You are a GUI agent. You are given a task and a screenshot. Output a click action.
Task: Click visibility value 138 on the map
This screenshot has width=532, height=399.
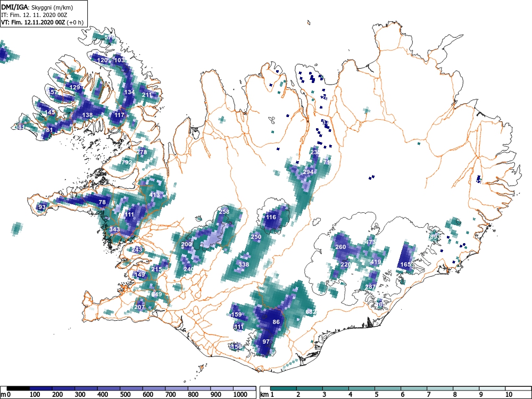click(x=88, y=115)
